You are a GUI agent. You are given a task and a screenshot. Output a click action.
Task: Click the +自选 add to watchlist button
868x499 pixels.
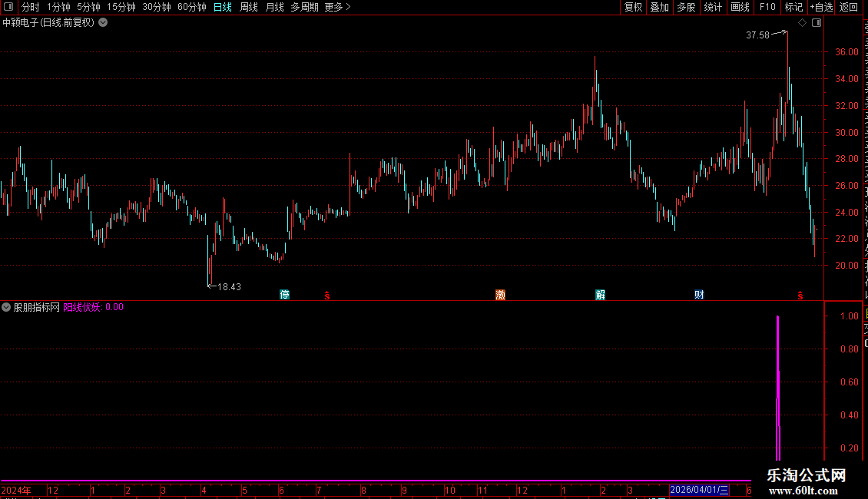[821, 7]
